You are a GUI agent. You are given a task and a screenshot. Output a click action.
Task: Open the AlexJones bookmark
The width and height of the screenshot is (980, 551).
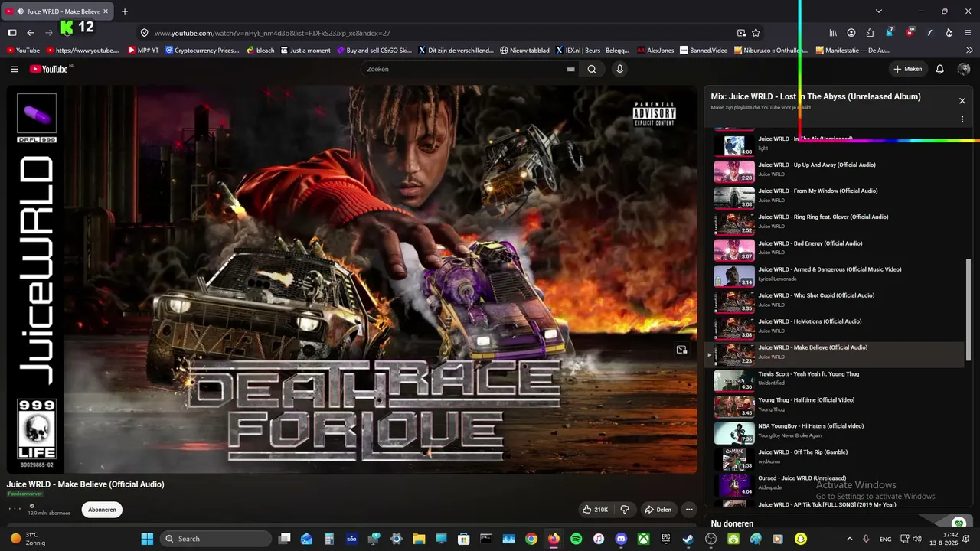point(655,51)
